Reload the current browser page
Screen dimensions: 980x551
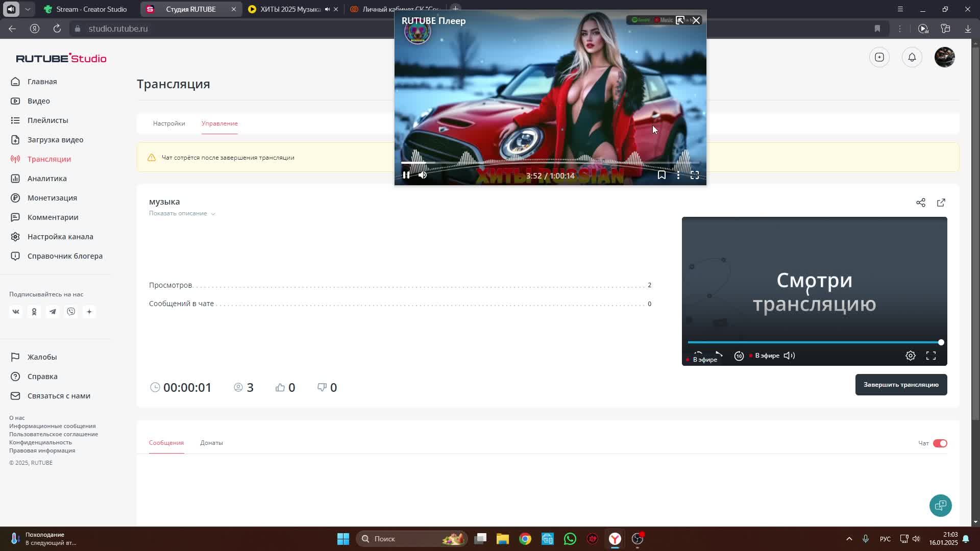57,29
